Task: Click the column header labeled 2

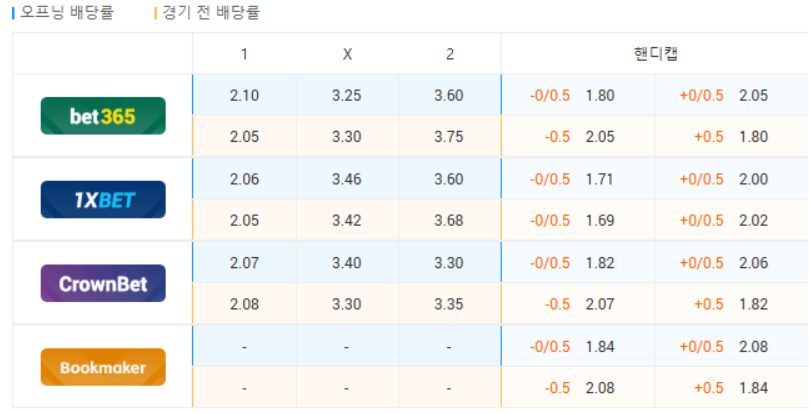Action: click(450, 54)
